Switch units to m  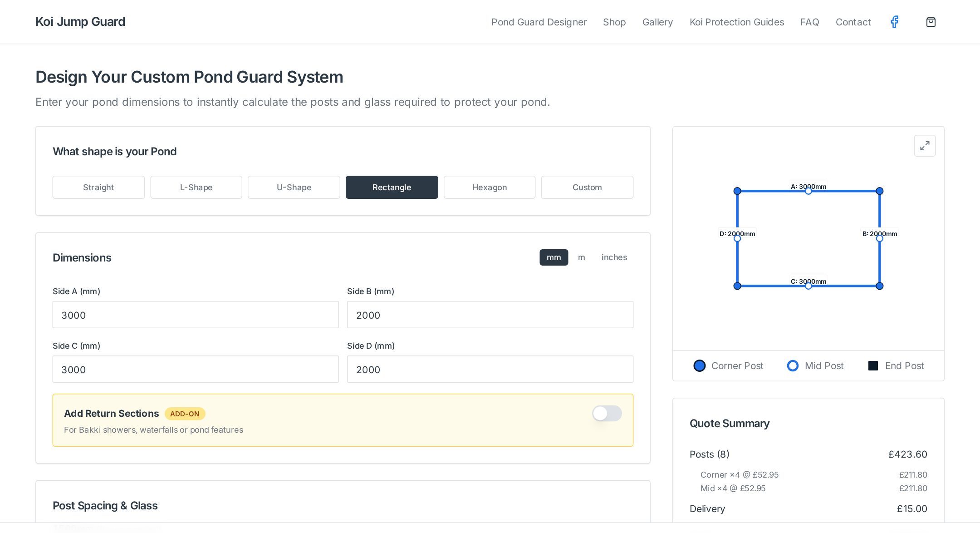(581, 257)
